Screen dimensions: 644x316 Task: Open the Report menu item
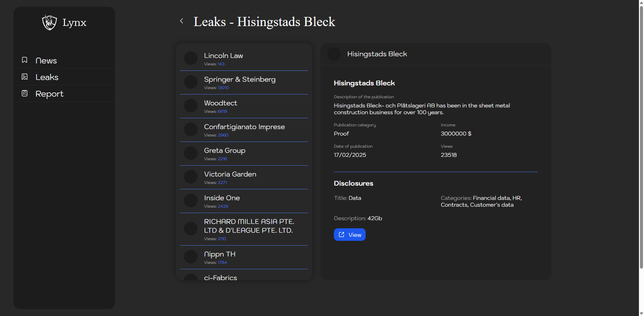[x=49, y=94]
